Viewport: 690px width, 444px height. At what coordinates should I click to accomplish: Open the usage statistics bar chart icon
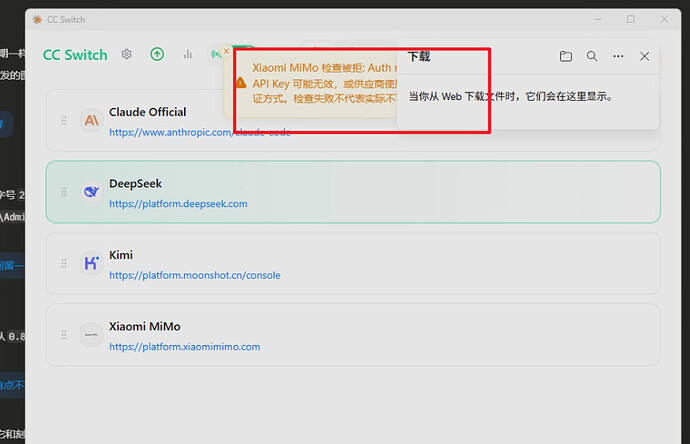188,54
